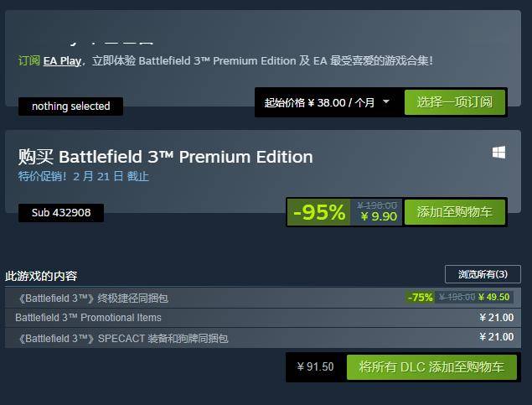
Task: Click the ¥91.50 total DLC price
Action: 315,367
